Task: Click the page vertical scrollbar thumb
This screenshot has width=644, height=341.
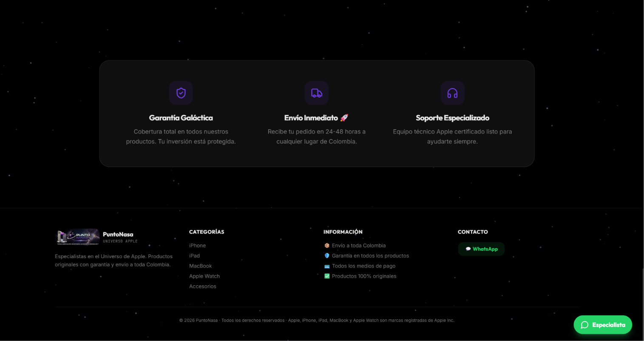Action: pyautogui.click(x=642, y=304)
